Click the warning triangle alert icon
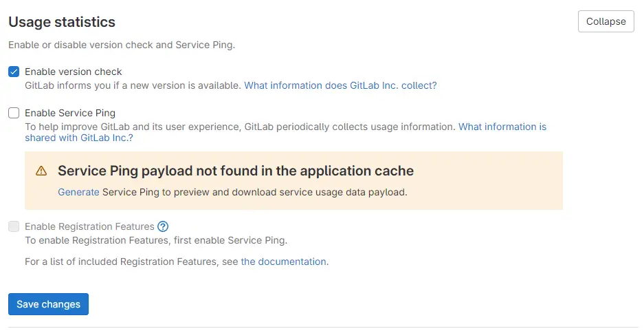The width and height of the screenshot is (644, 331). coord(41,171)
